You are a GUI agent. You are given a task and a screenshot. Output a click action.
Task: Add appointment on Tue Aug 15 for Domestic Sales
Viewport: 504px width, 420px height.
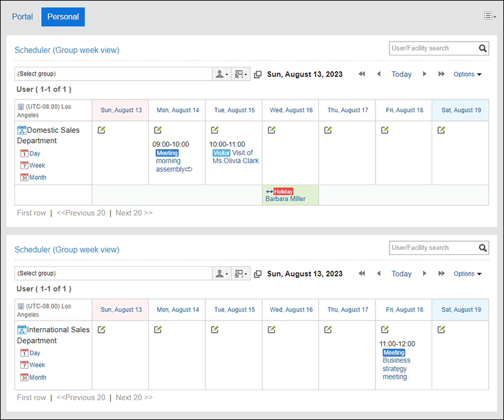point(215,130)
